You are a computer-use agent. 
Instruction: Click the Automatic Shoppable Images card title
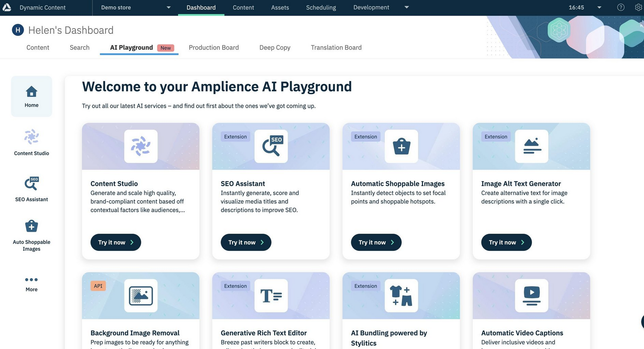(398, 184)
